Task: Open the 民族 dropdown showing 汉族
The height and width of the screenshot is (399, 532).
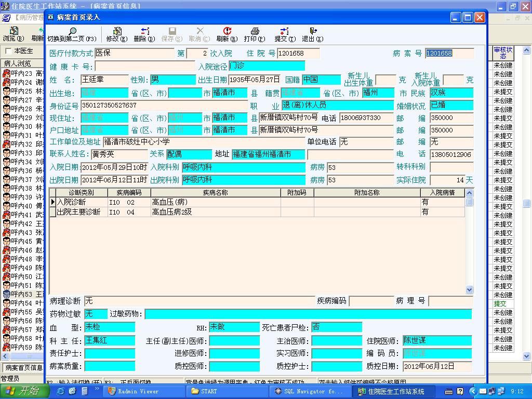Action: pos(451,92)
